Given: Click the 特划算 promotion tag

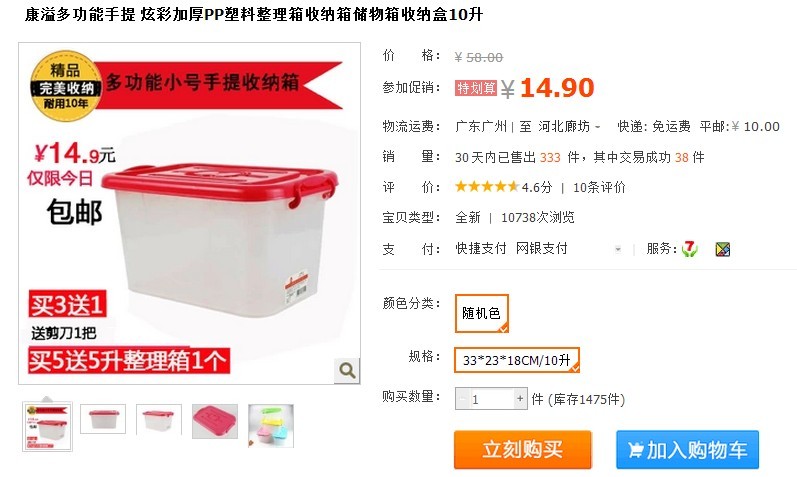Looking at the screenshot, I should click(476, 88).
